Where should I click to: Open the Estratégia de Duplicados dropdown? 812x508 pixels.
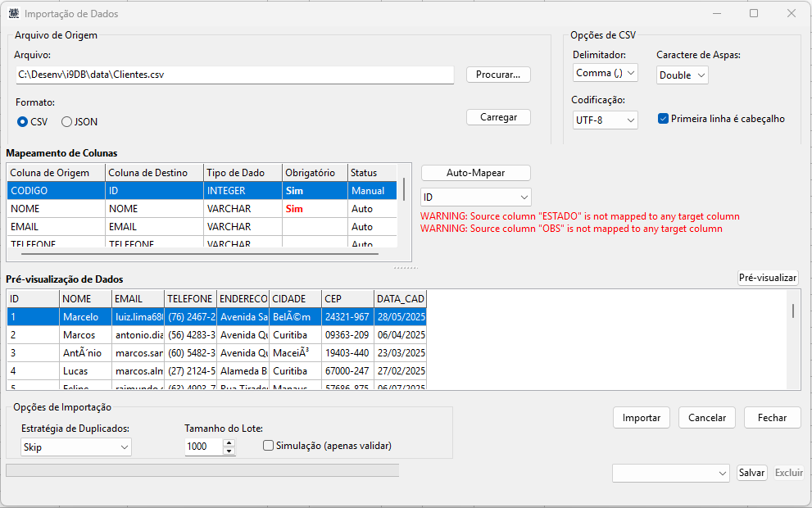click(76, 447)
